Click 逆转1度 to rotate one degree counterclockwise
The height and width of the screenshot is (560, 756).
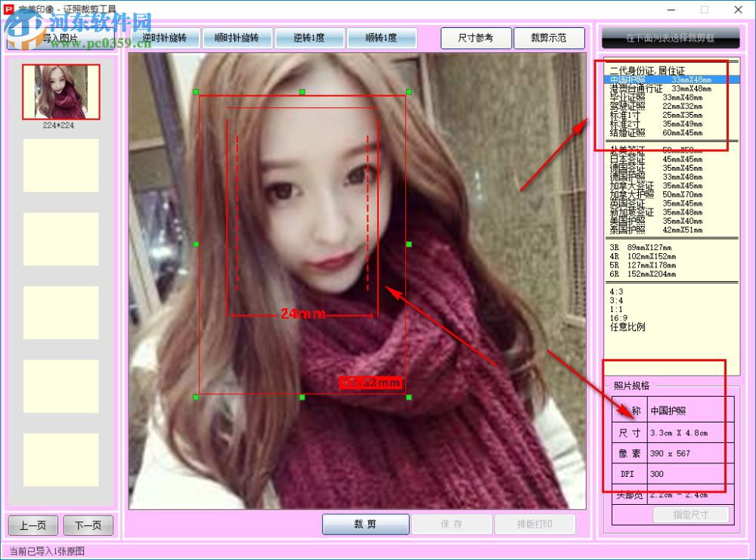pyautogui.click(x=309, y=38)
